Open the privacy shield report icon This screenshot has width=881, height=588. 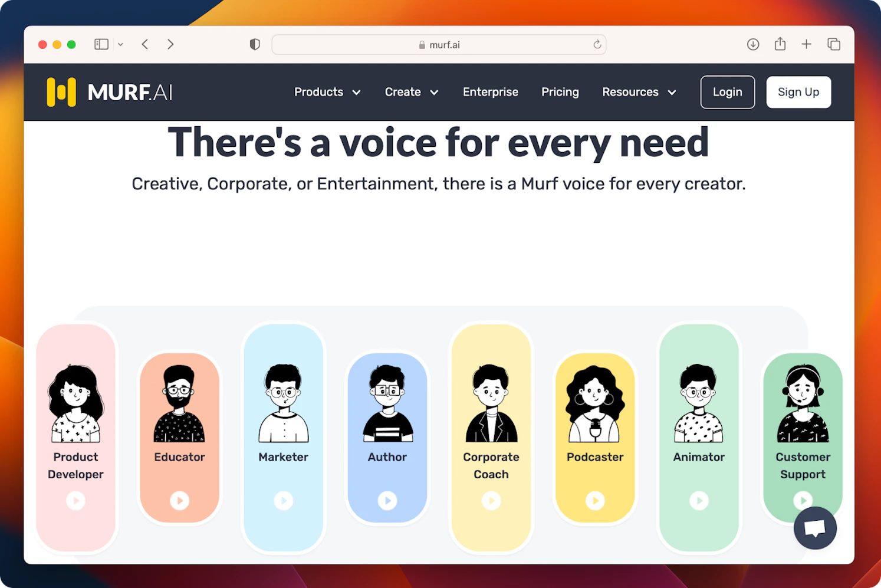point(255,44)
